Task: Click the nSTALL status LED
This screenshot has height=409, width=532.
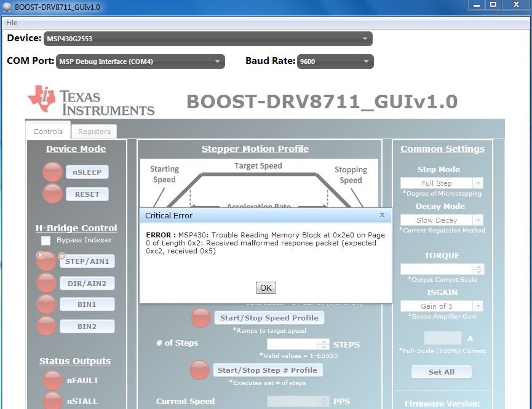Action: [x=53, y=401]
